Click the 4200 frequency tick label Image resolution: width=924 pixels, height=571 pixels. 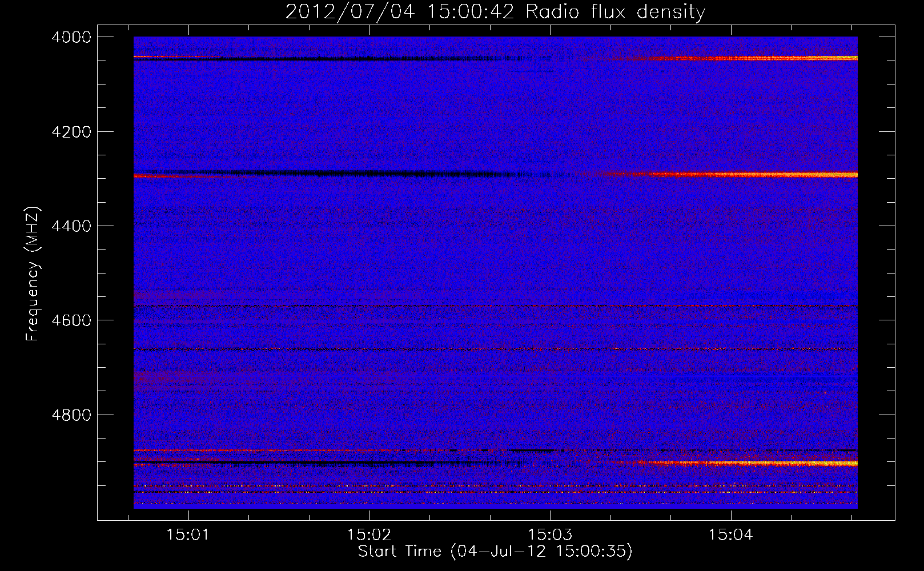(x=71, y=131)
